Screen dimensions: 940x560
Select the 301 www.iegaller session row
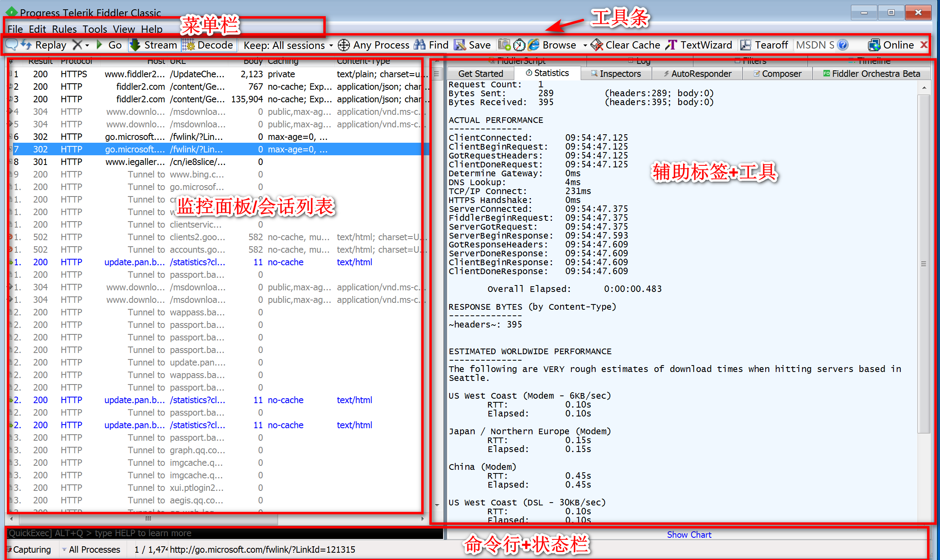click(219, 162)
